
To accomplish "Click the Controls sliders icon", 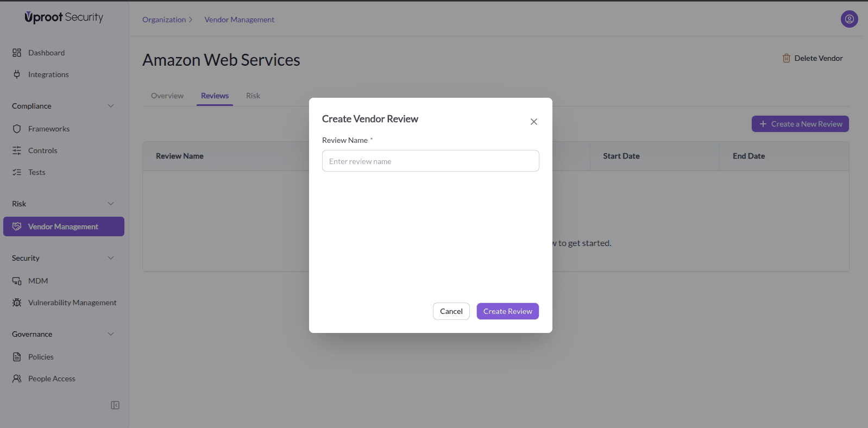I will click(x=17, y=150).
